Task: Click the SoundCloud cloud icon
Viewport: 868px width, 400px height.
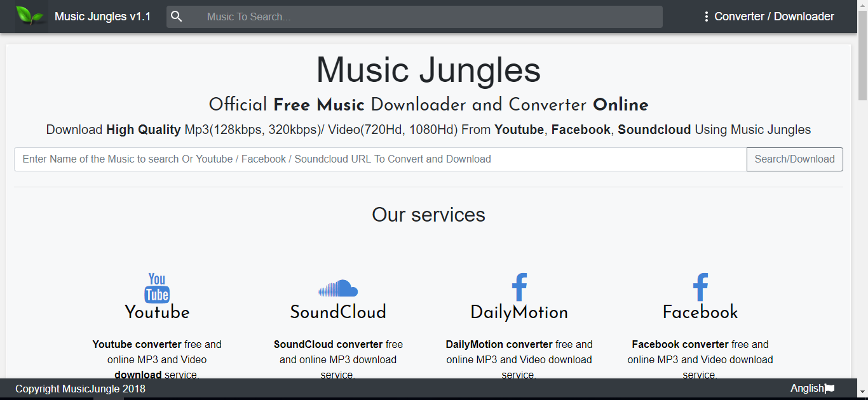Action: [338, 288]
